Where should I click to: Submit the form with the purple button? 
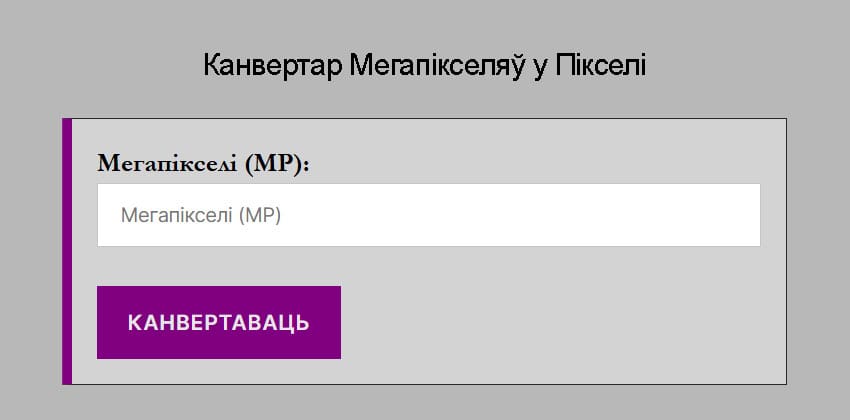(x=218, y=322)
